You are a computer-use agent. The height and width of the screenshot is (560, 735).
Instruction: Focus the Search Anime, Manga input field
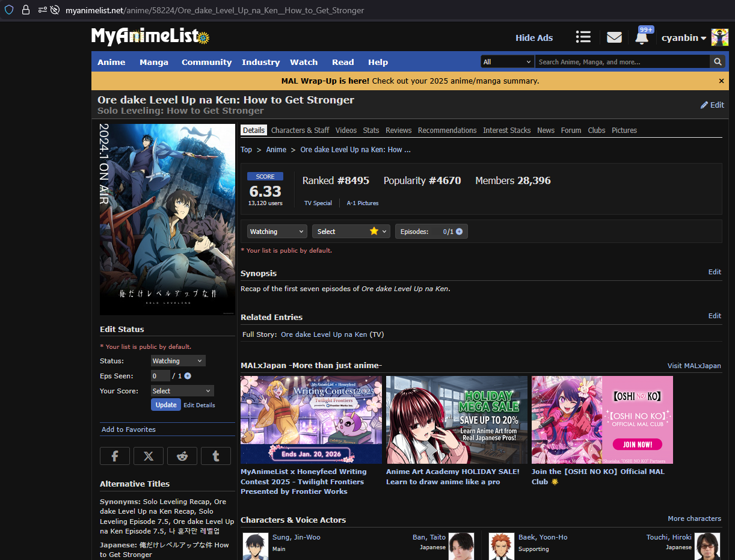tap(622, 62)
